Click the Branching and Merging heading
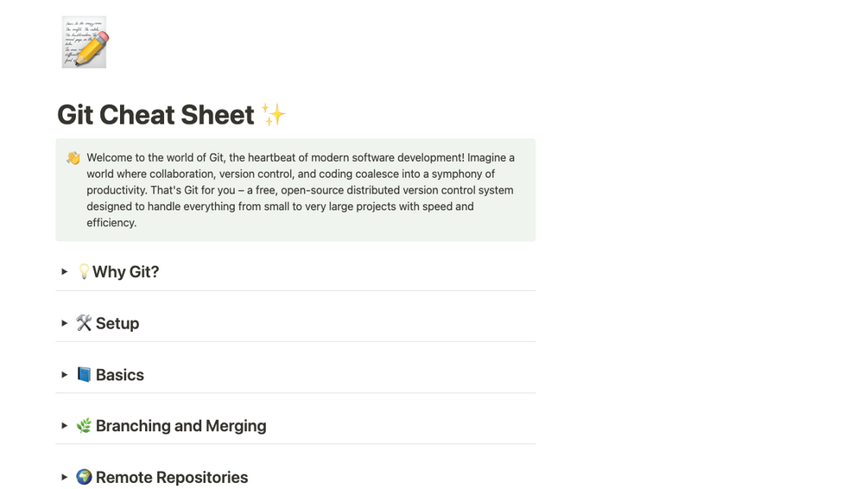The width and height of the screenshot is (868, 489). (x=181, y=426)
